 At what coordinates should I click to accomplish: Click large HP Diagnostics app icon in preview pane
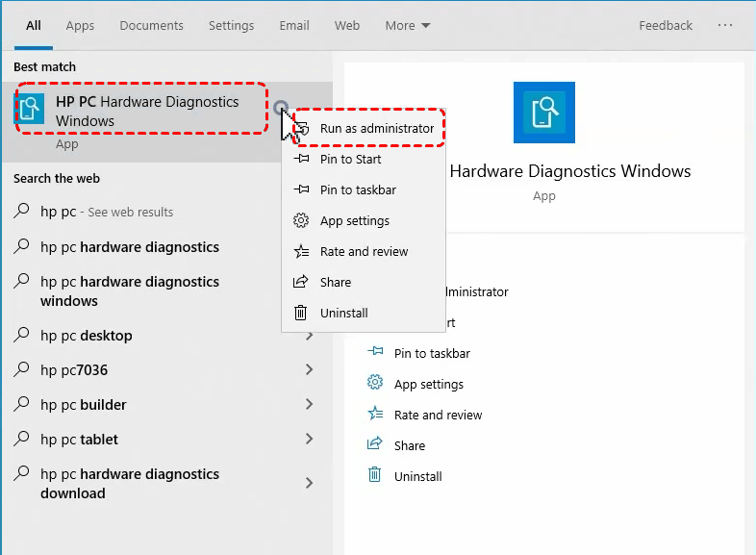pos(543,113)
